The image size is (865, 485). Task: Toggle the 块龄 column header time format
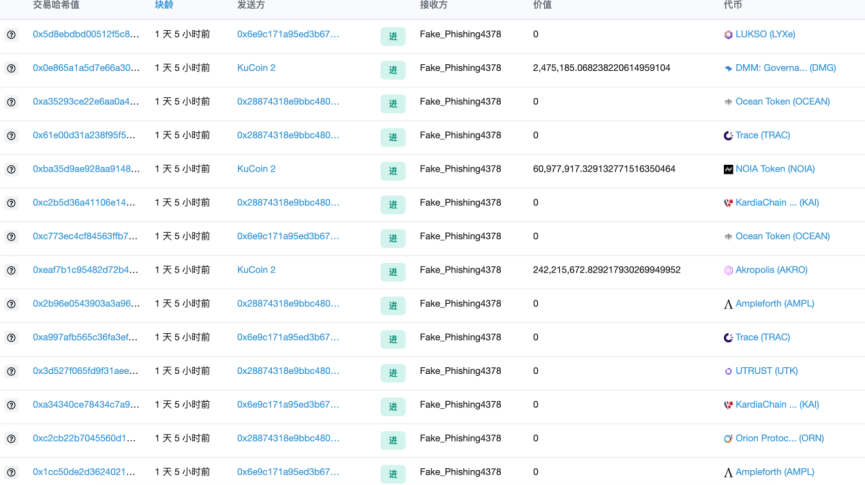(x=163, y=5)
